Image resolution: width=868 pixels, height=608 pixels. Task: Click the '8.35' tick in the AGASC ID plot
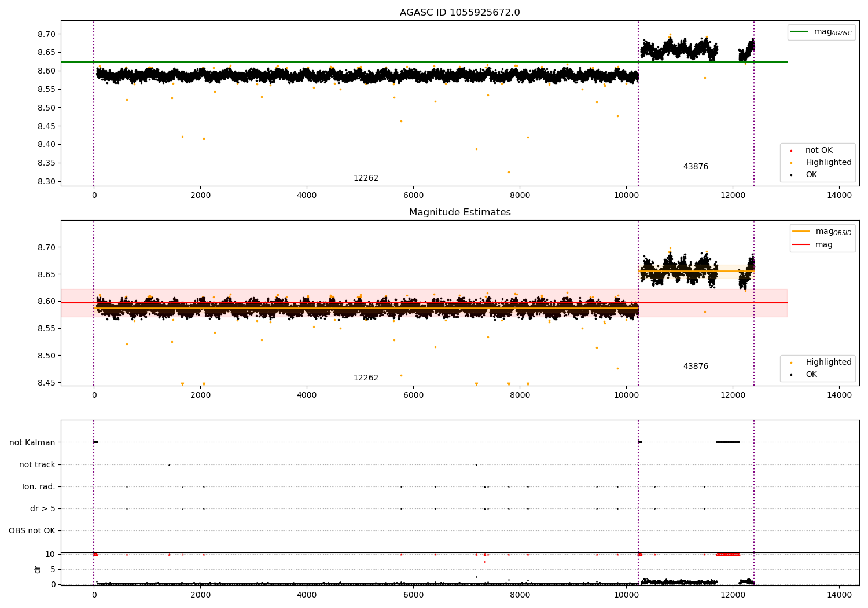46,163
